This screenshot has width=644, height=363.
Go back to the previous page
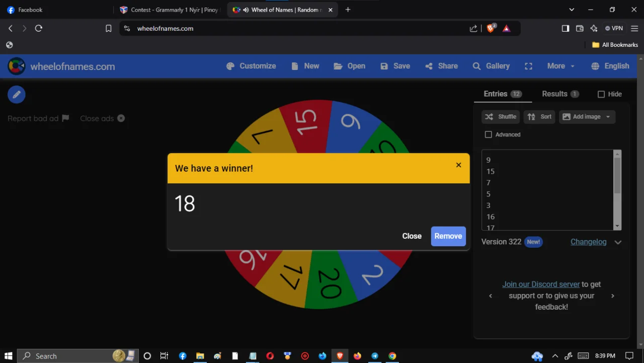pyautogui.click(x=11, y=29)
